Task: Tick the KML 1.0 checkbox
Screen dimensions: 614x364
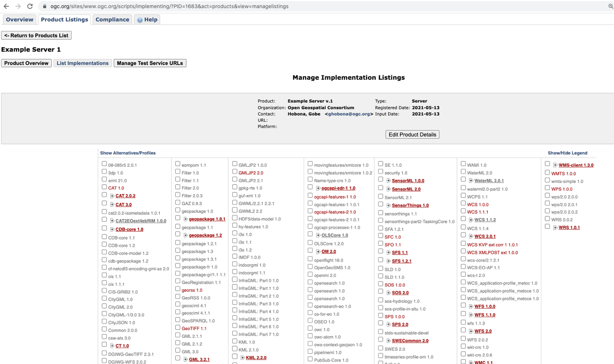Action: point(235,341)
